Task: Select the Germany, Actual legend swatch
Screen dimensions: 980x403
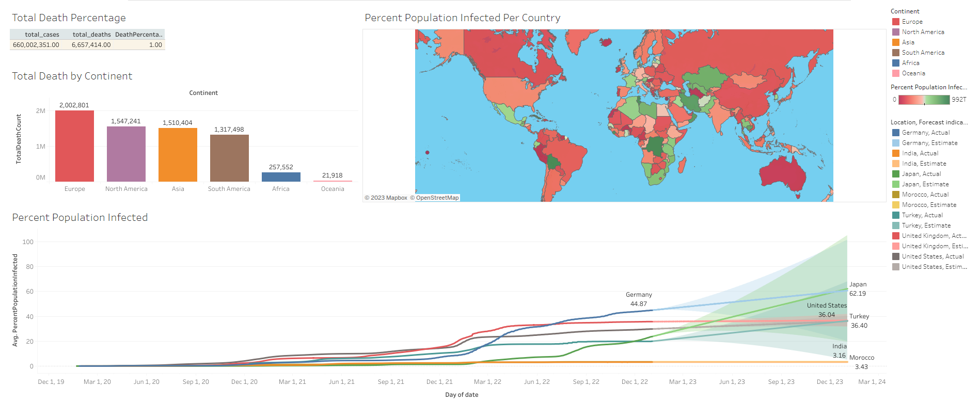Action: [x=895, y=133]
